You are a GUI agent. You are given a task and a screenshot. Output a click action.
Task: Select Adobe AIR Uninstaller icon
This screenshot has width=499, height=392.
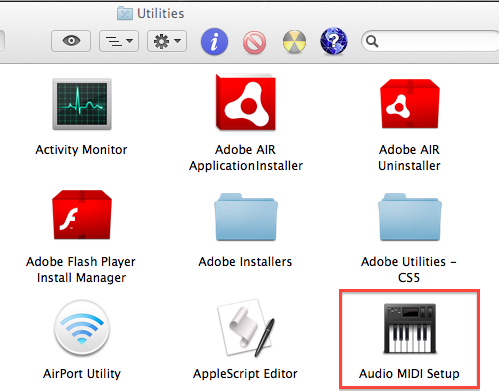(x=410, y=104)
